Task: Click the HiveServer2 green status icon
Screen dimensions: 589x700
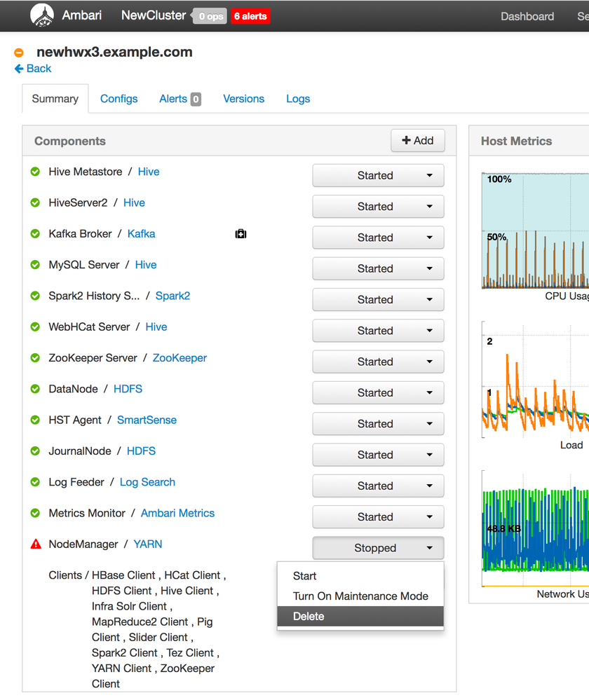Action: [x=35, y=203]
